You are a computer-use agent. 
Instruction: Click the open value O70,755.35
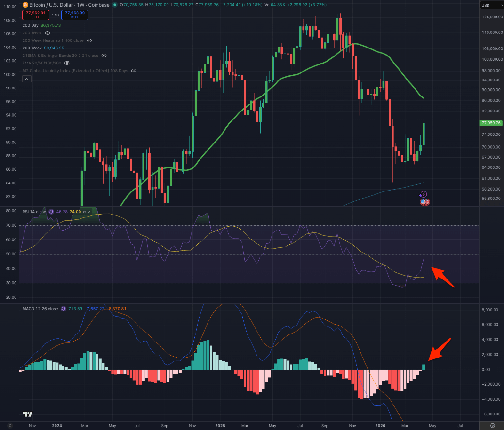pyautogui.click(x=132, y=5)
